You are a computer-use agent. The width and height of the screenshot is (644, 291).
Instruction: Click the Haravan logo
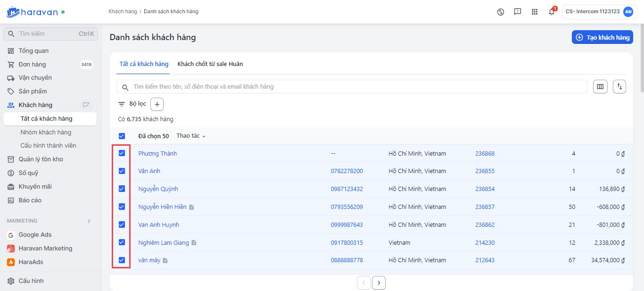click(32, 12)
